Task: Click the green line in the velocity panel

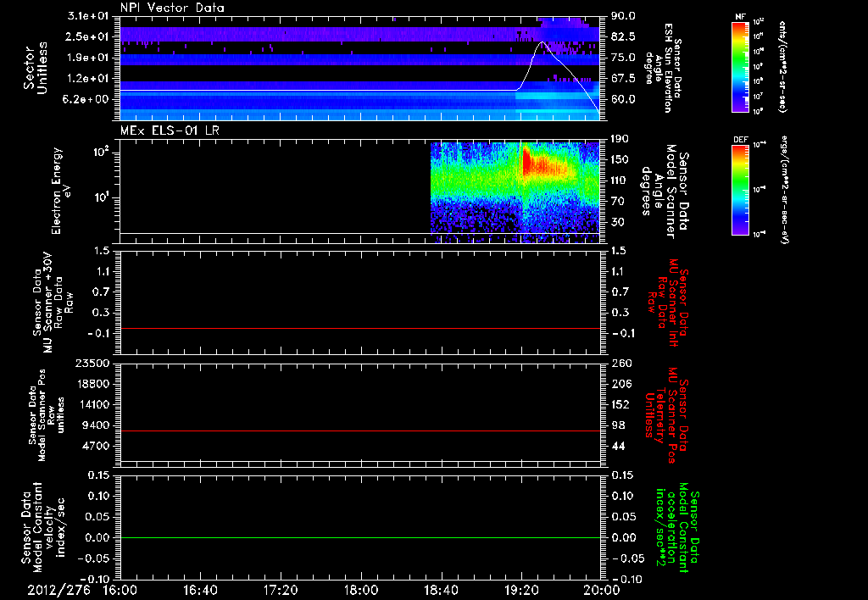Action: 360,537
